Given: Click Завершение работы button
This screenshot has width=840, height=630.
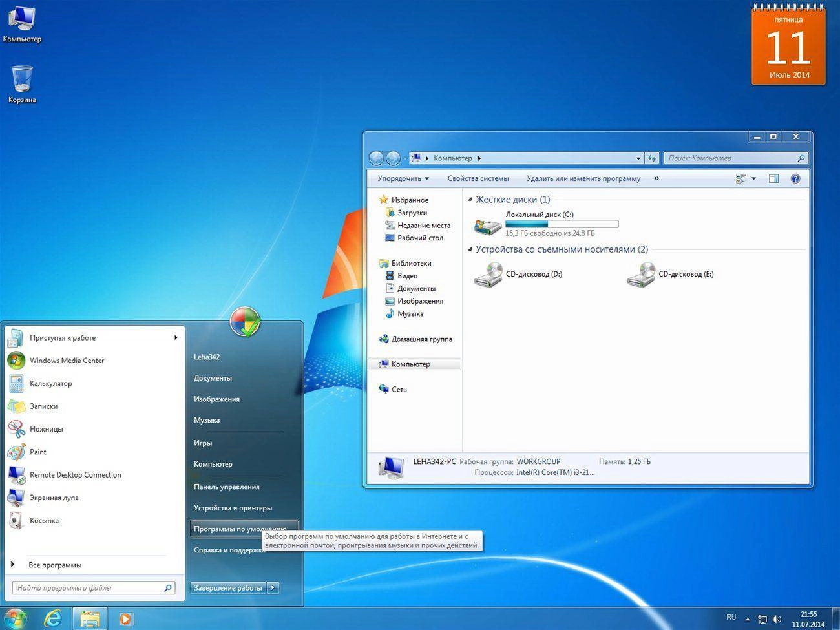Looking at the screenshot, I should (228, 587).
